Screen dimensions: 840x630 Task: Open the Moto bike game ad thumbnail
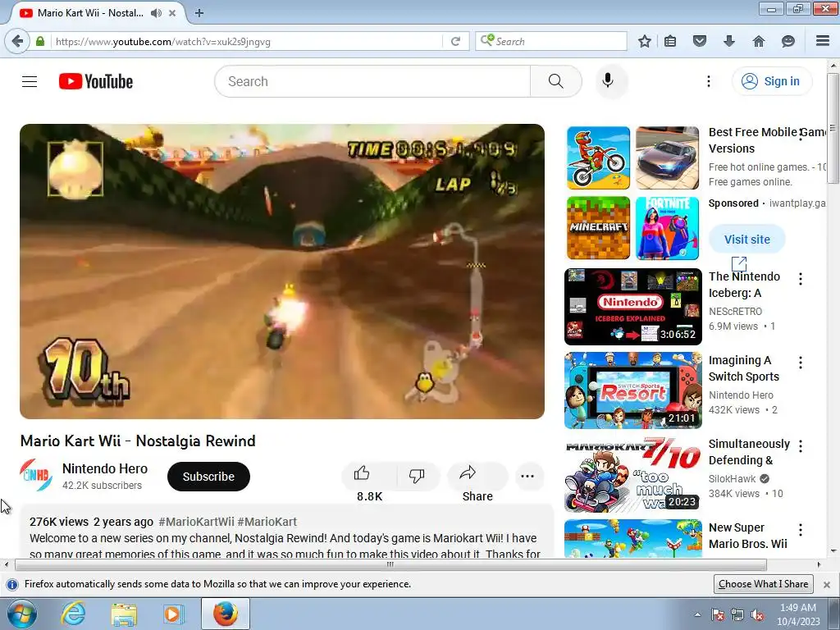pos(598,158)
